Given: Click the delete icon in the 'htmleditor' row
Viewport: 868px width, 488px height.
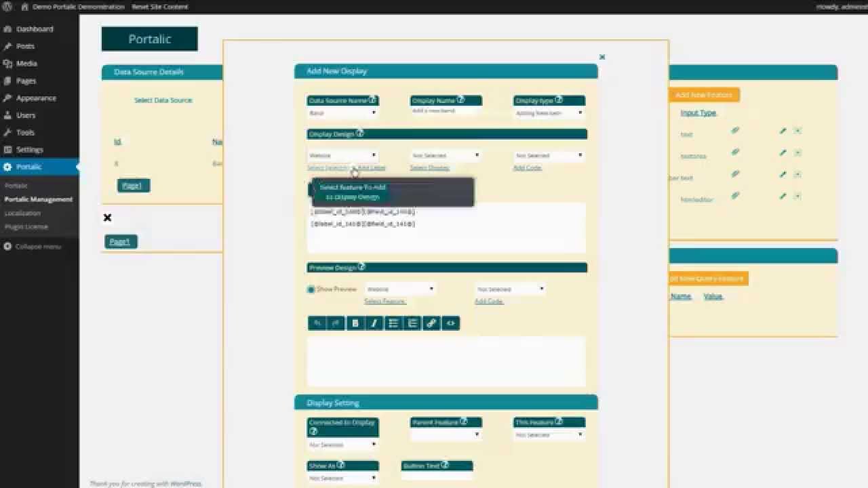Looking at the screenshot, I should [797, 196].
